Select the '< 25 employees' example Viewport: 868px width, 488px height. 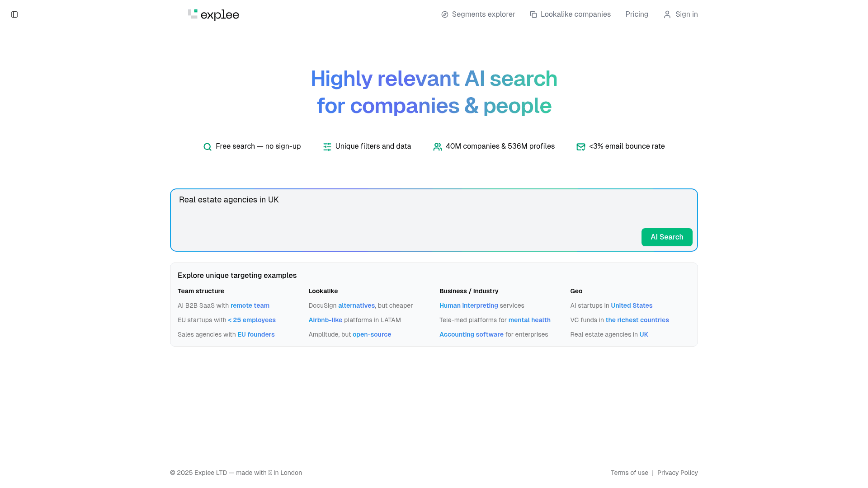pos(252,320)
